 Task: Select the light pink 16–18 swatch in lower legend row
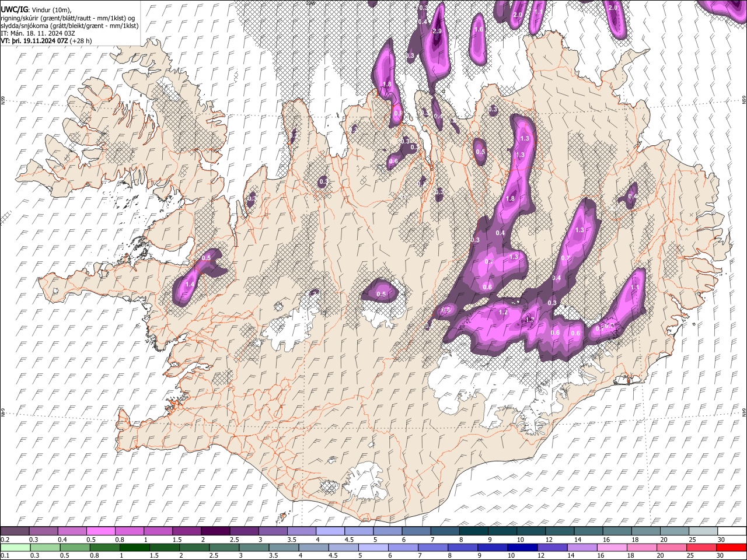[612, 547]
